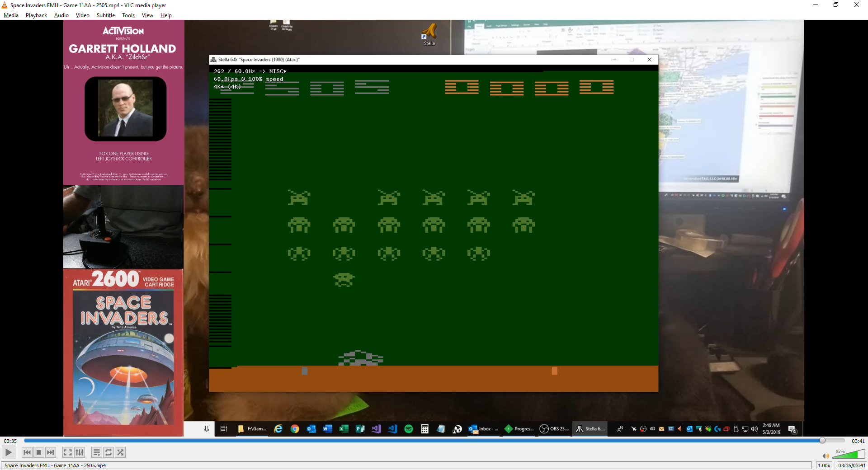Open the Tools menu

pyautogui.click(x=128, y=15)
